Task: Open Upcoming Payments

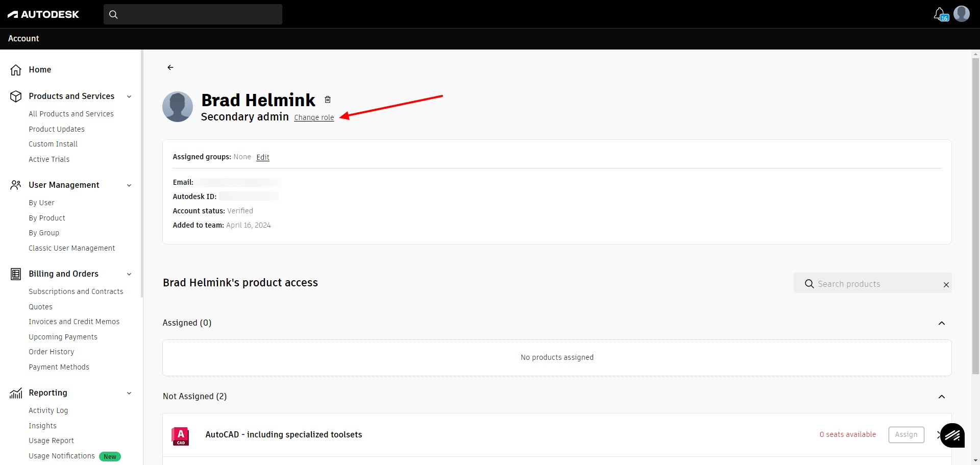Action: pyautogui.click(x=63, y=337)
